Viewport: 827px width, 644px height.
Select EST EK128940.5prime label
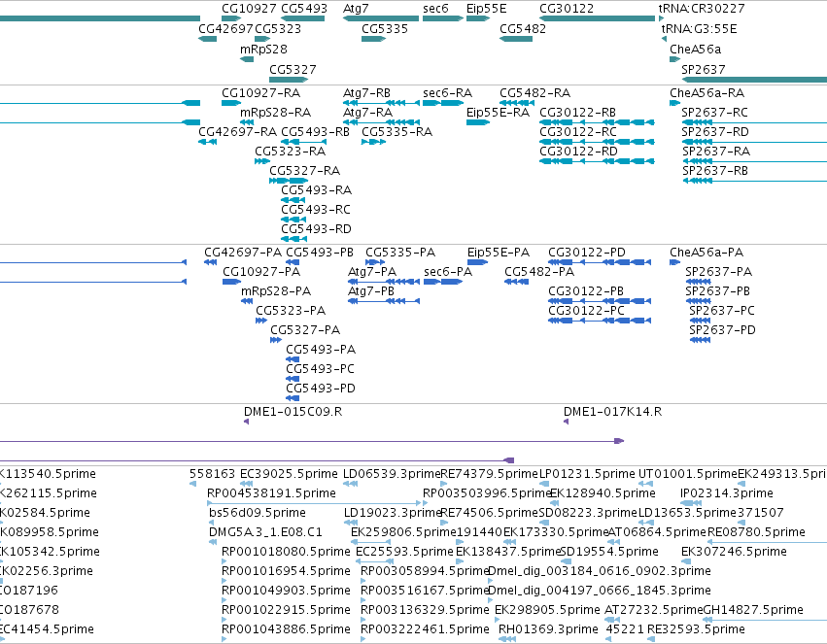pos(603,493)
